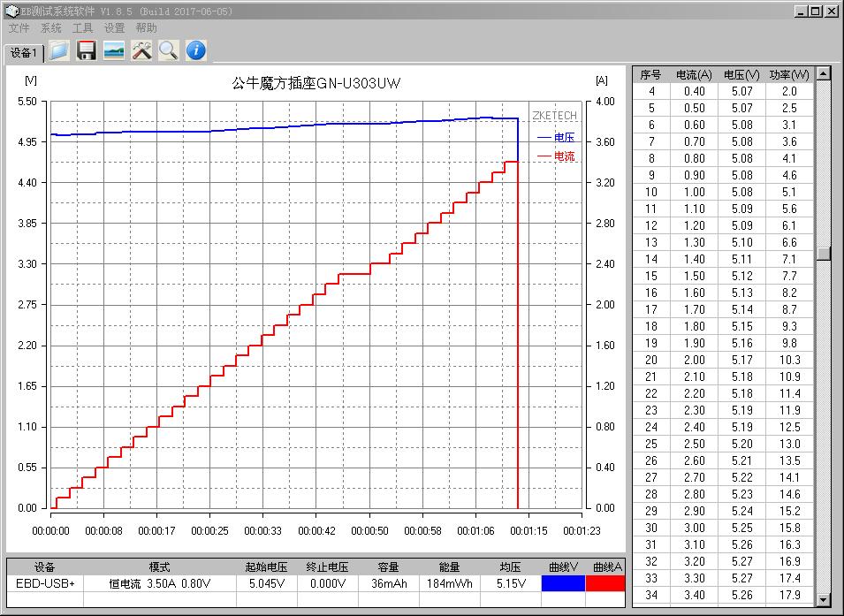844x616 pixels.
Task: Click chart title 公牛魔方插座GN-U303UW
Action: (316, 83)
